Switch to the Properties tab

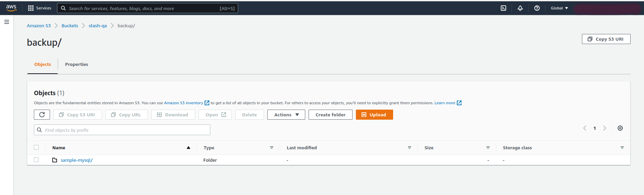pos(76,64)
